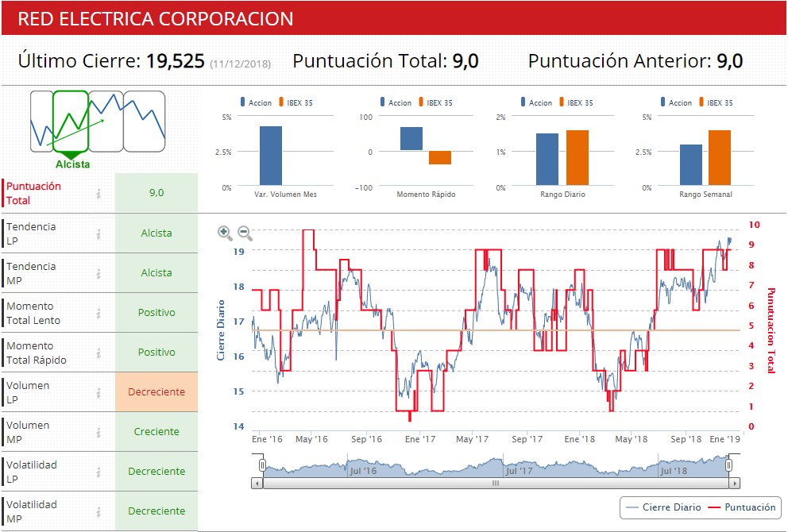Open info icon for Momento Total Rápido
788x532 pixels.
pyautogui.click(x=98, y=353)
